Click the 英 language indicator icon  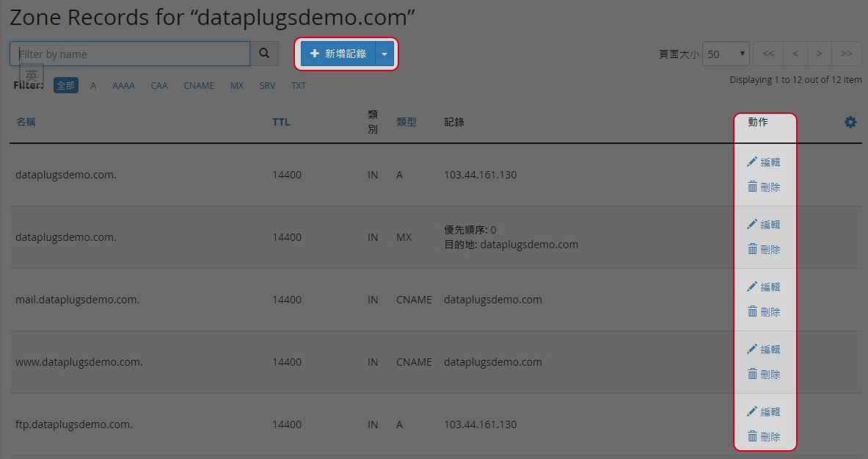click(x=31, y=74)
